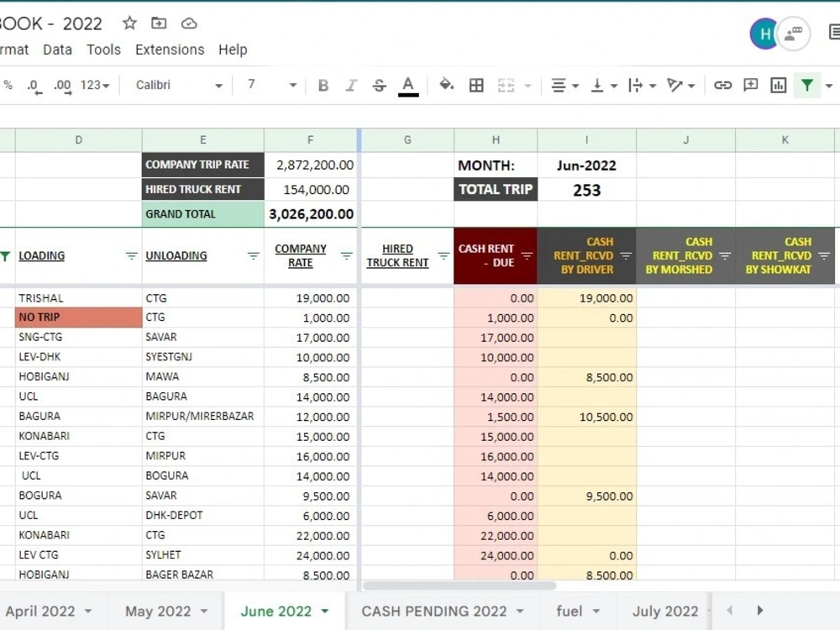Screen dimensions: 840x630
Task: Select the GRAND TOTAL value cell
Action: (311, 214)
